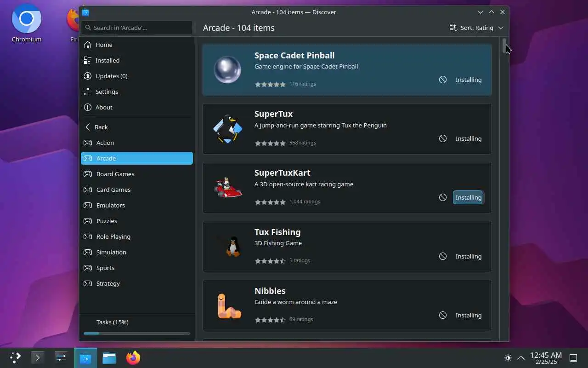
Task: Cancel the Nibbles installation
Action: point(443,315)
